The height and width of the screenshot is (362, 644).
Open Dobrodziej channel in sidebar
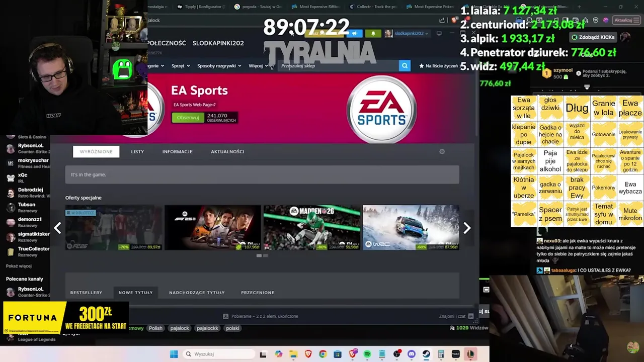[x=27, y=193]
